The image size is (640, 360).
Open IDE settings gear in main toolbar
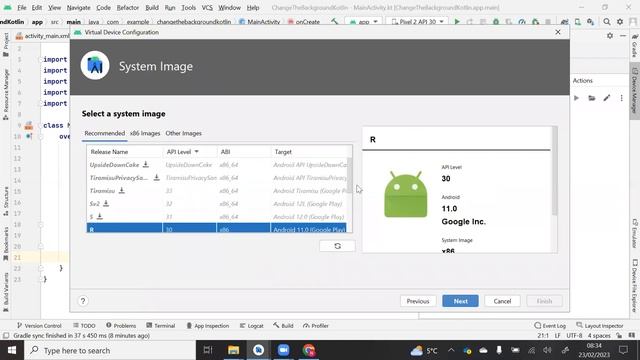click(620, 22)
